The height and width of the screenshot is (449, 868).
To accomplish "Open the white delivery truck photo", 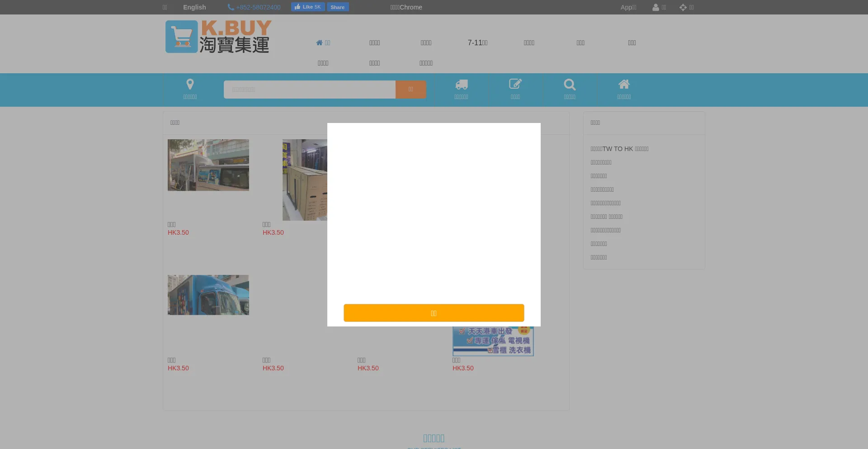I will click(x=208, y=165).
